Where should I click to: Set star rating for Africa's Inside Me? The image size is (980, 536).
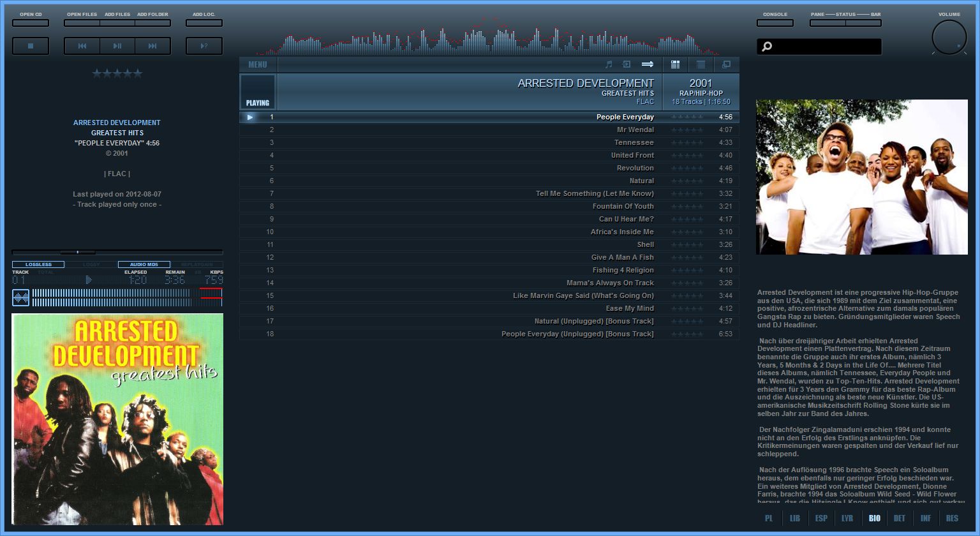(x=687, y=232)
